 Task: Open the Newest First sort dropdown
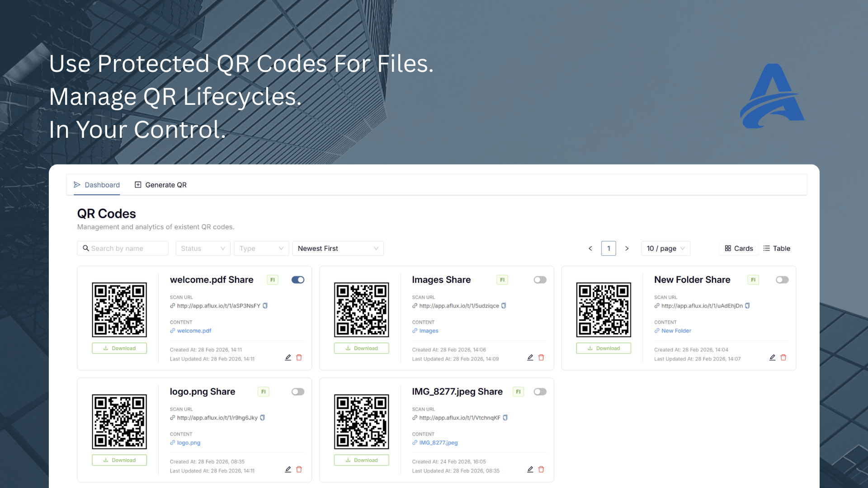pos(338,249)
